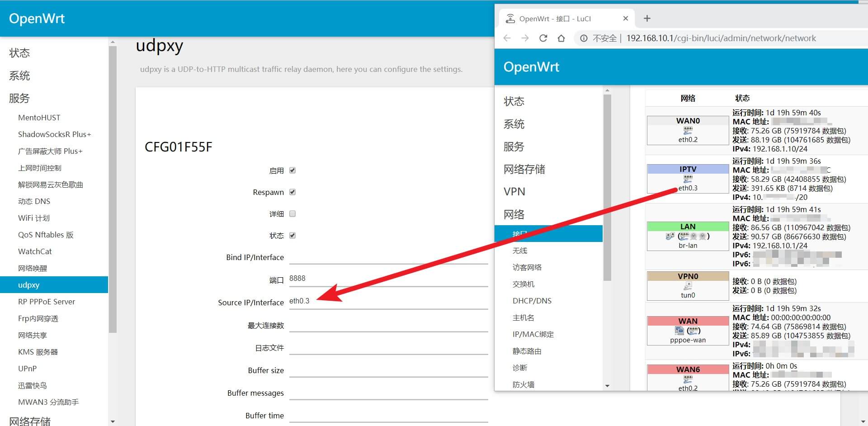Reload the page with refresh icon
This screenshot has width=868, height=426.
(x=543, y=38)
